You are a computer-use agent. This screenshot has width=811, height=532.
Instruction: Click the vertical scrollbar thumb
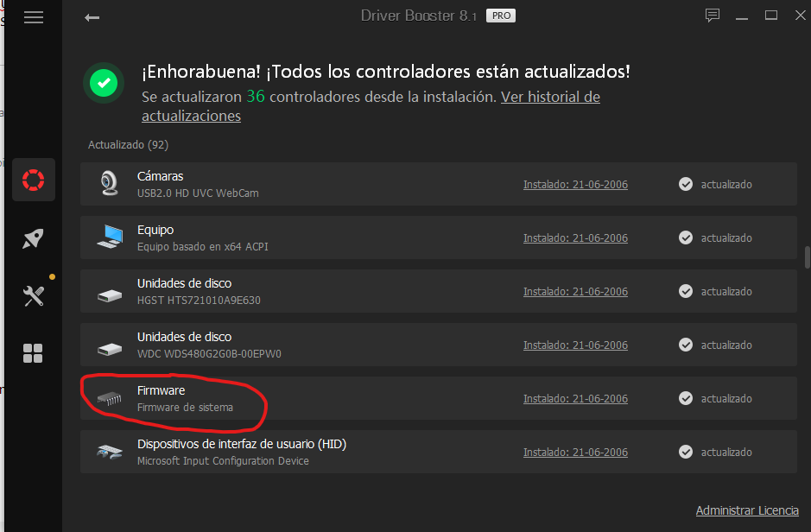808,257
